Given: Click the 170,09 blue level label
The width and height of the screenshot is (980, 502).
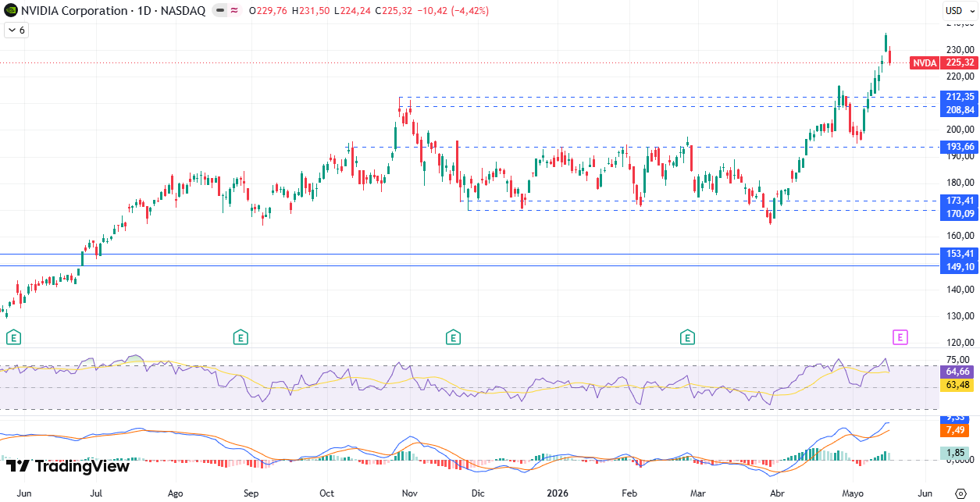Looking at the screenshot, I should (x=960, y=213).
